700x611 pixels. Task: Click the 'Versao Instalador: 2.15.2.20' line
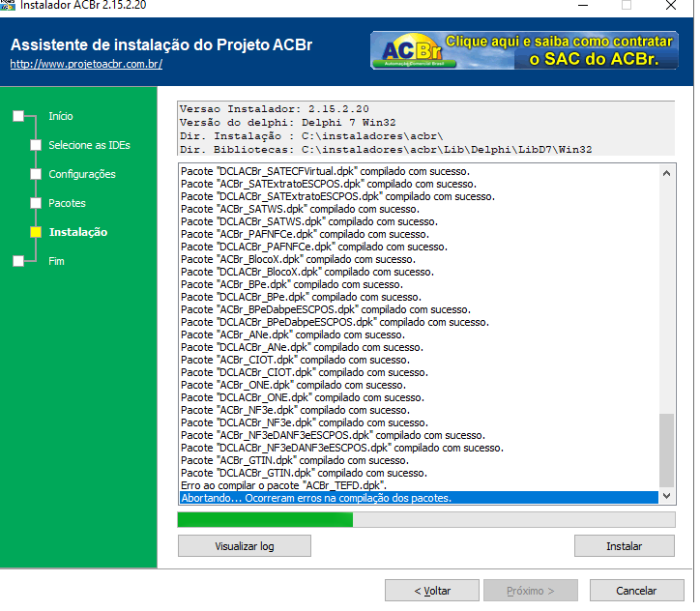pos(275,109)
